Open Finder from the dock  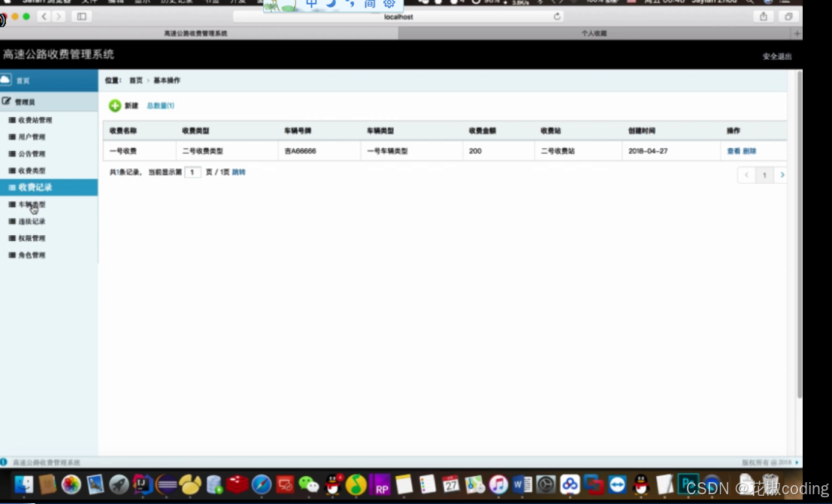23,484
